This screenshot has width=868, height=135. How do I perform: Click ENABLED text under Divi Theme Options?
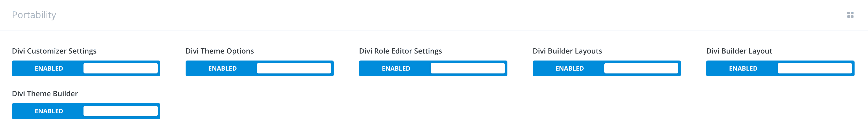click(222, 69)
